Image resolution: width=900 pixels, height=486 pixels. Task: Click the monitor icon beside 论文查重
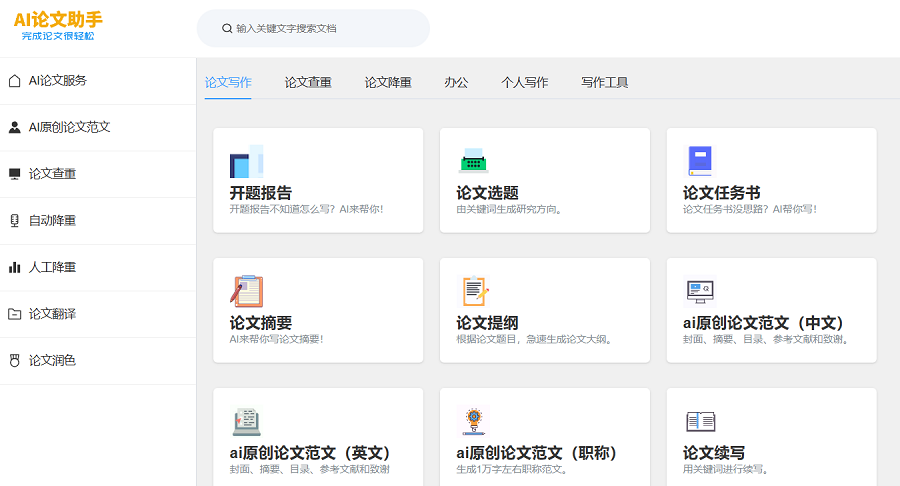15,174
